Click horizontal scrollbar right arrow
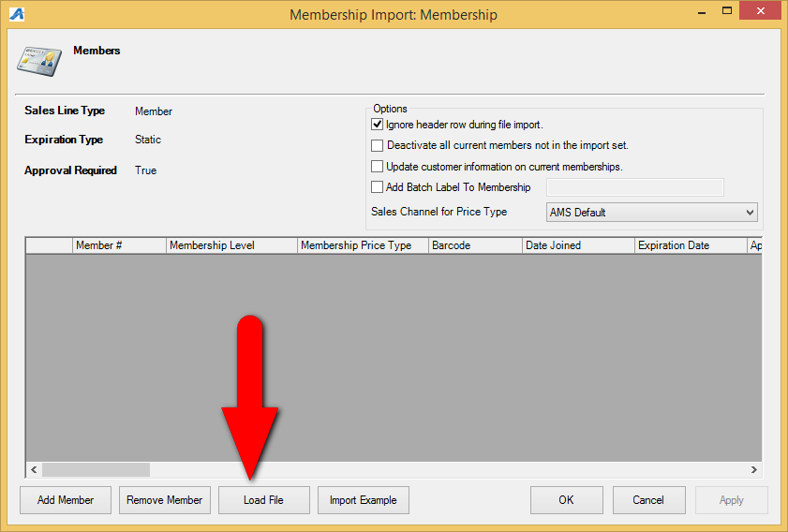 pos(754,469)
